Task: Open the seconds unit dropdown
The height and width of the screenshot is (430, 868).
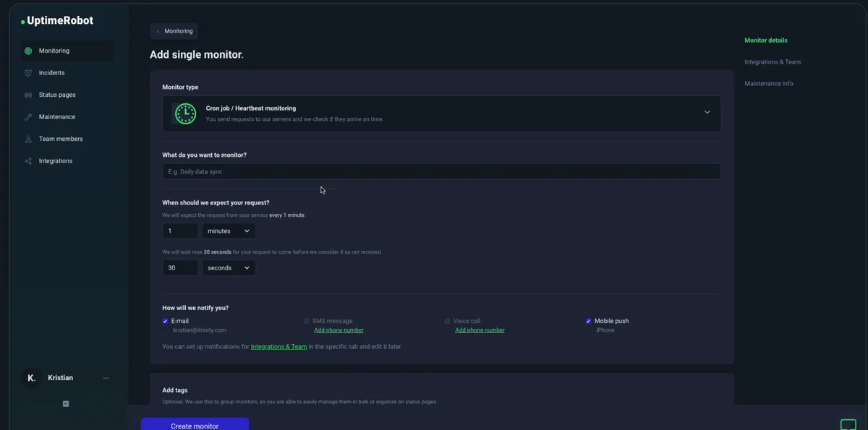Action: point(229,268)
